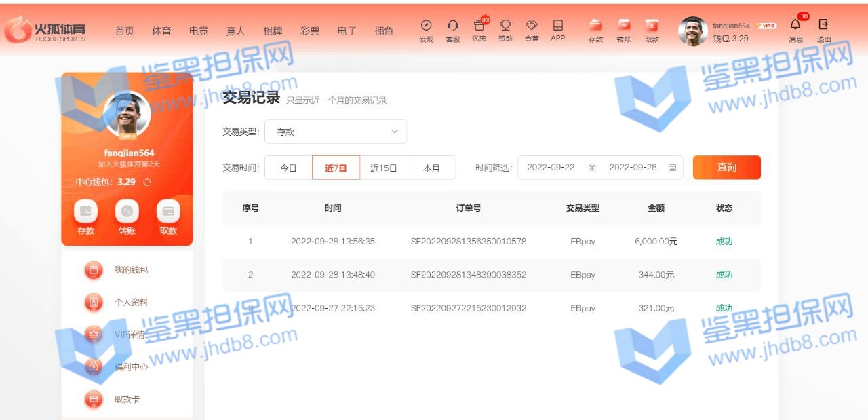Select the 今日 time filter
The image size is (868, 420).
289,168
